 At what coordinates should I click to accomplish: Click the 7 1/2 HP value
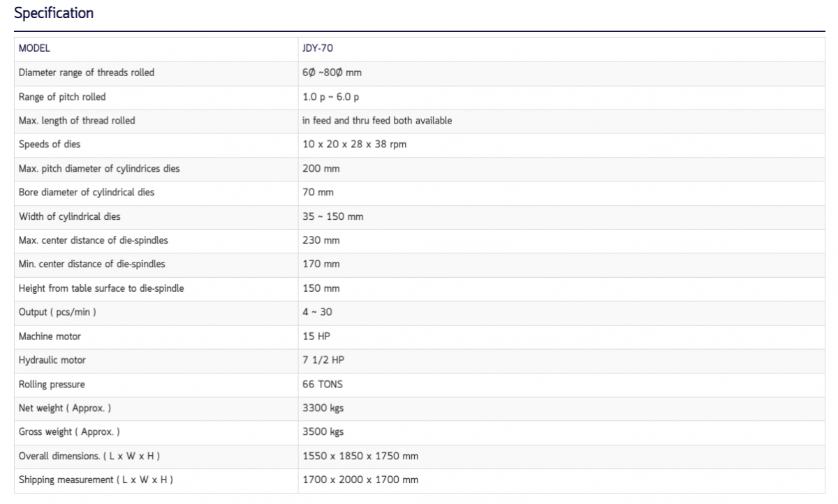(323, 360)
